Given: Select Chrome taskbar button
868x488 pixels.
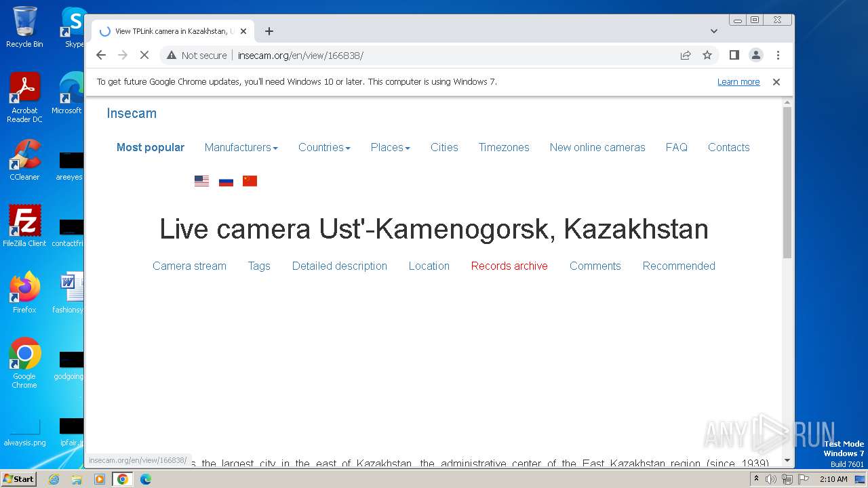Looking at the screenshot, I should click(123, 479).
